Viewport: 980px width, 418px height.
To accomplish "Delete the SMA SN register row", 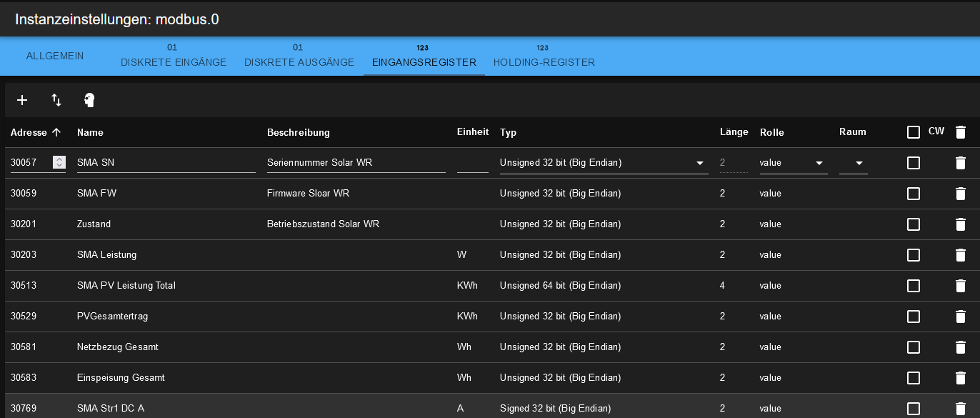I will [961, 163].
